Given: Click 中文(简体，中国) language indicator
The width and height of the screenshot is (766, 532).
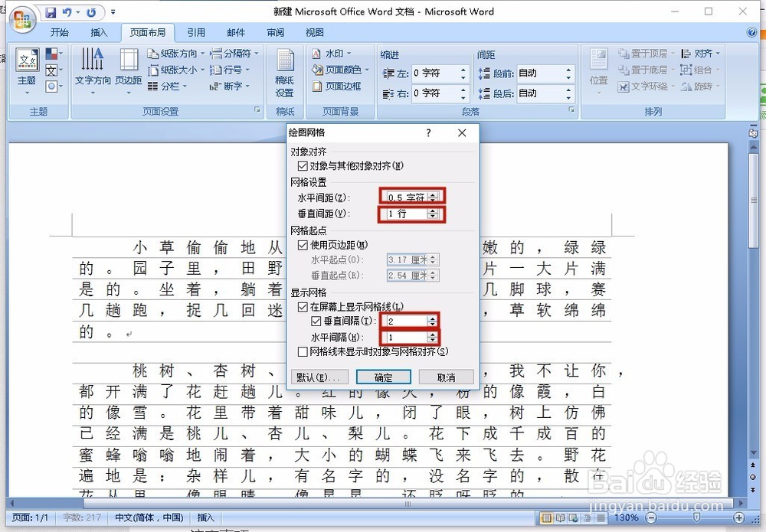Looking at the screenshot, I should pyautogui.click(x=149, y=518).
